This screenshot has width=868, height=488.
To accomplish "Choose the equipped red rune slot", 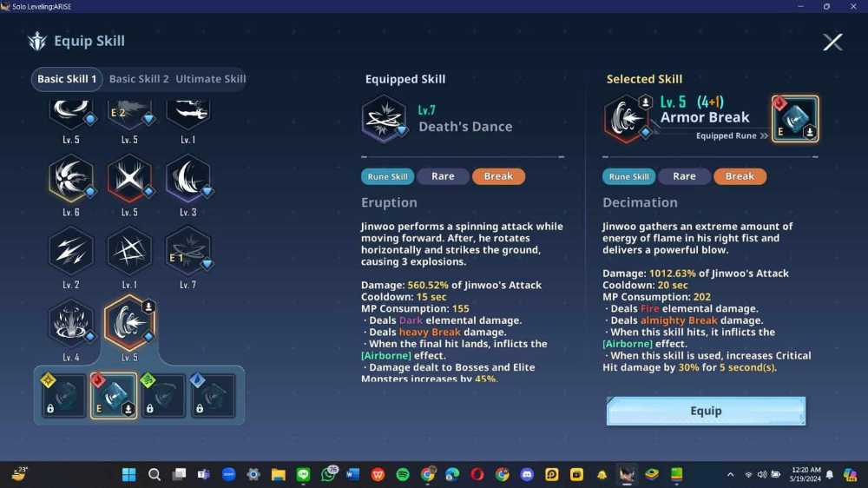I will click(114, 395).
